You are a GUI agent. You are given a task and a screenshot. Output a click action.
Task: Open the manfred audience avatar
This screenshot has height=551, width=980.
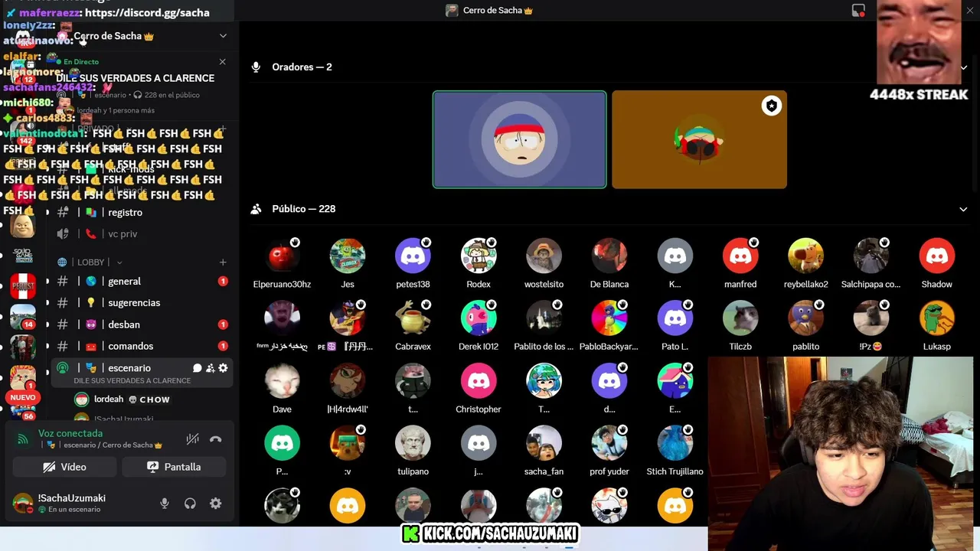740,256
